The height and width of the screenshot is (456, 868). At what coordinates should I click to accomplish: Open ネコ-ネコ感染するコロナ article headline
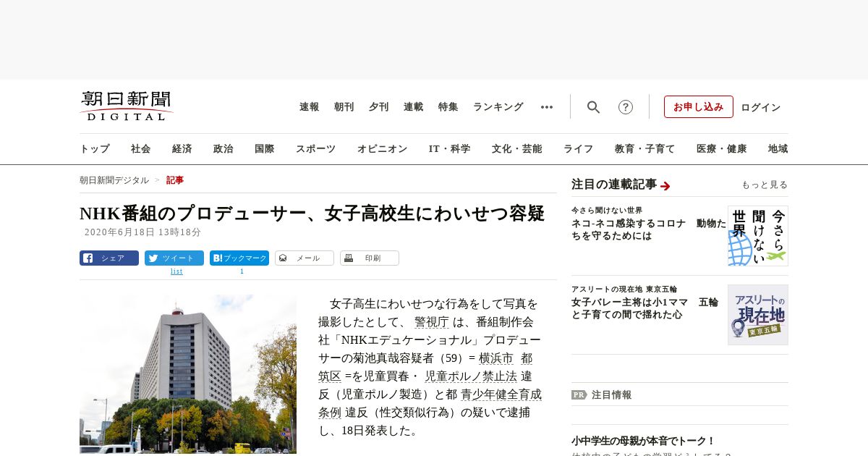[649, 229]
